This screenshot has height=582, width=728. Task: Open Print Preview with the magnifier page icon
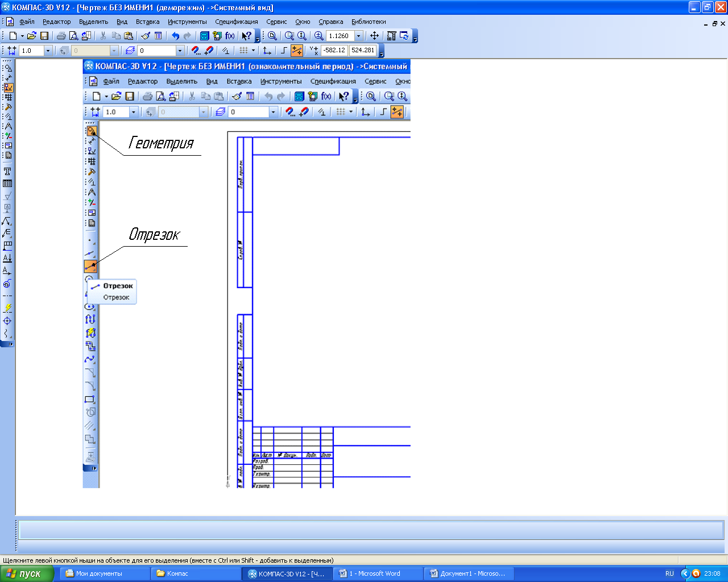tap(73, 36)
